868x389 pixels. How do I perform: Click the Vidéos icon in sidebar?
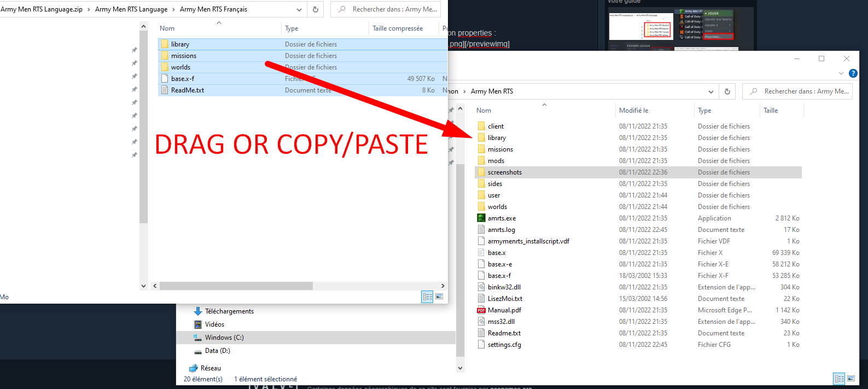click(x=198, y=324)
